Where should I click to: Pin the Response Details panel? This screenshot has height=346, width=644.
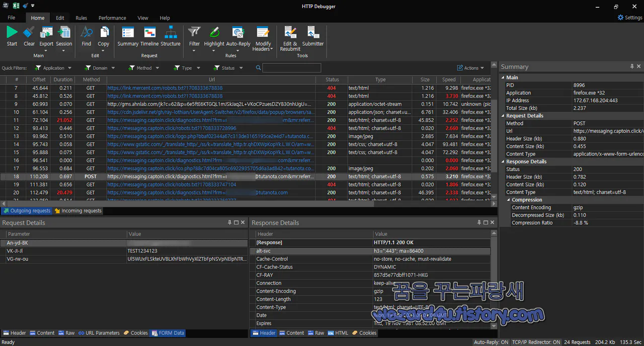pos(479,222)
